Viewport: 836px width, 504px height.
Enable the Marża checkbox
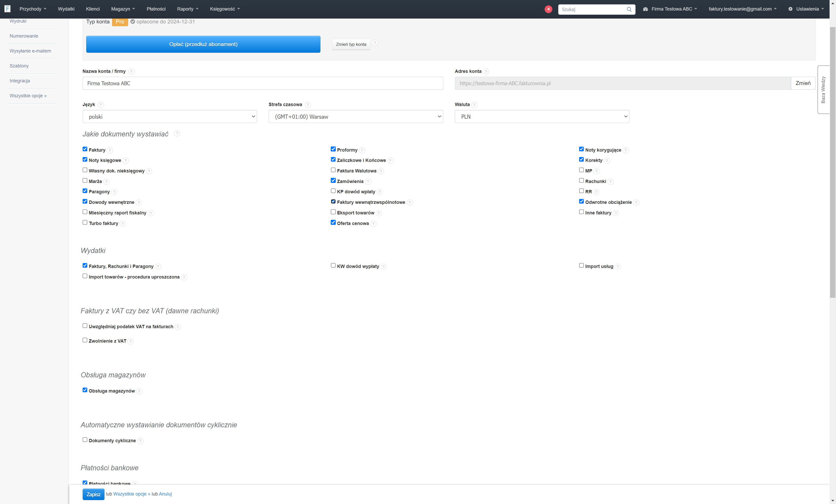coord(85,180)
